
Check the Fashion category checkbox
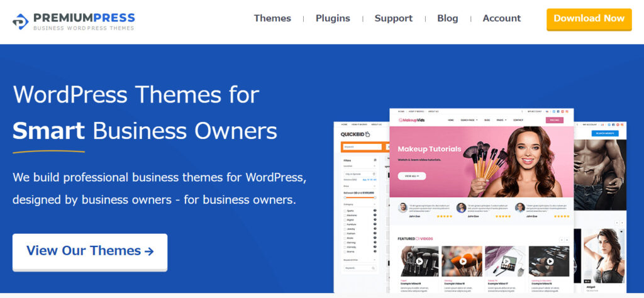click(345, 233)
